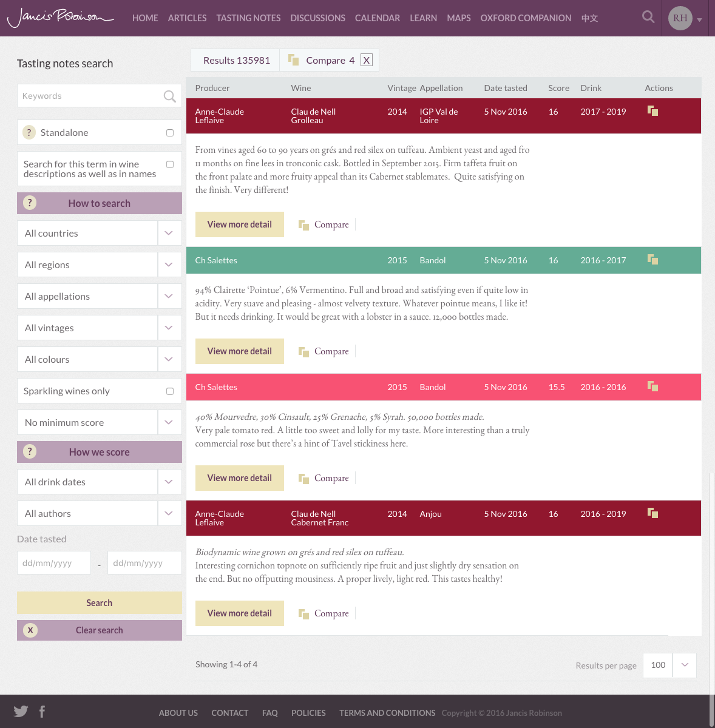Screen dimensions: 715x728
Task: Open the Results per page dropdown
Action: [684, 665]
